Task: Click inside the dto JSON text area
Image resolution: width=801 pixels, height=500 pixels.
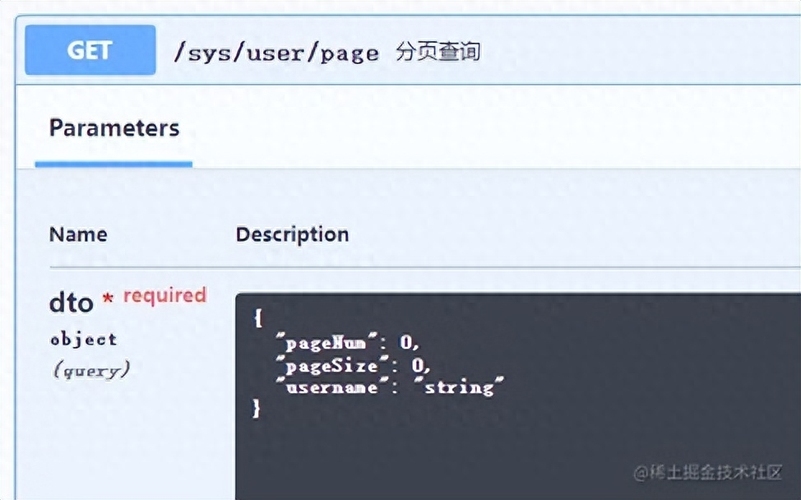Action: click(518, 397)
